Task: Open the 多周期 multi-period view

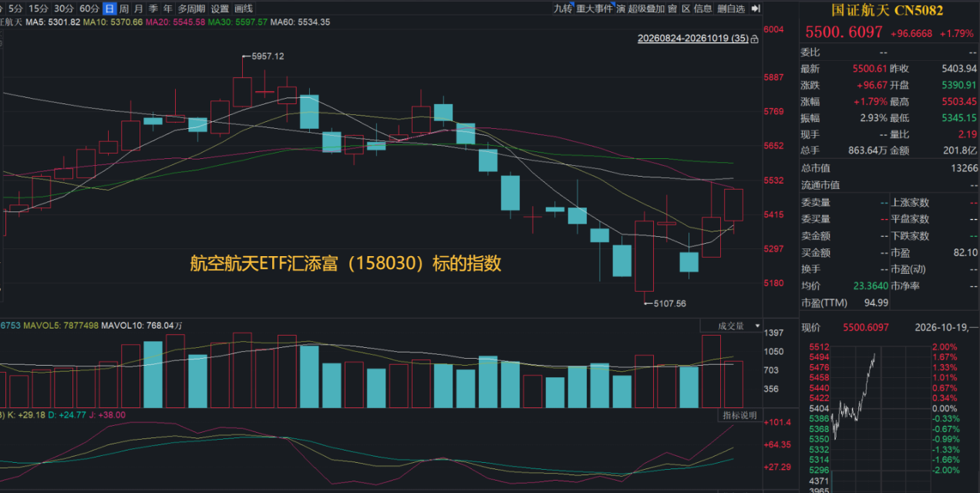Action: [191, 8]
